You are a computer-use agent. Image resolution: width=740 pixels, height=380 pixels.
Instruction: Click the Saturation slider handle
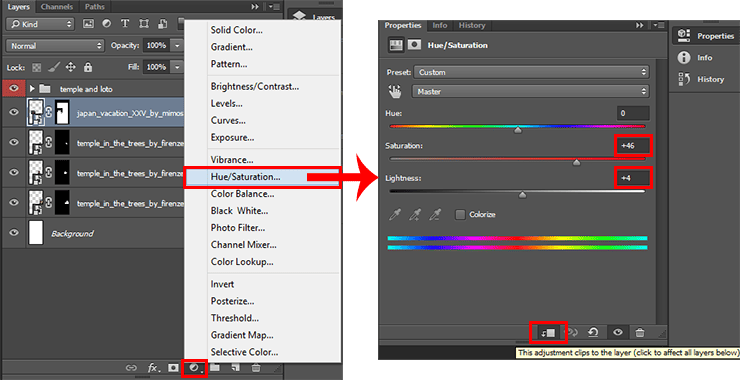click(576, 163)
